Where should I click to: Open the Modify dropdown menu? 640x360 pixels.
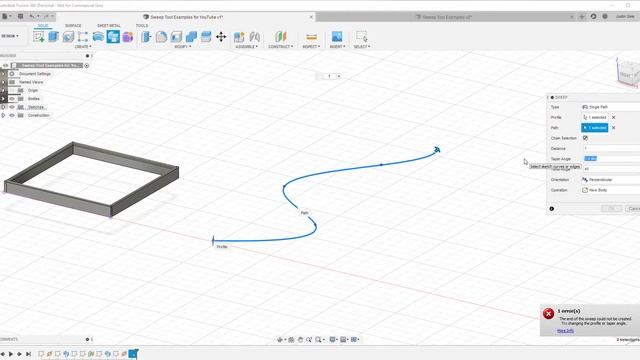pos(183,47)
